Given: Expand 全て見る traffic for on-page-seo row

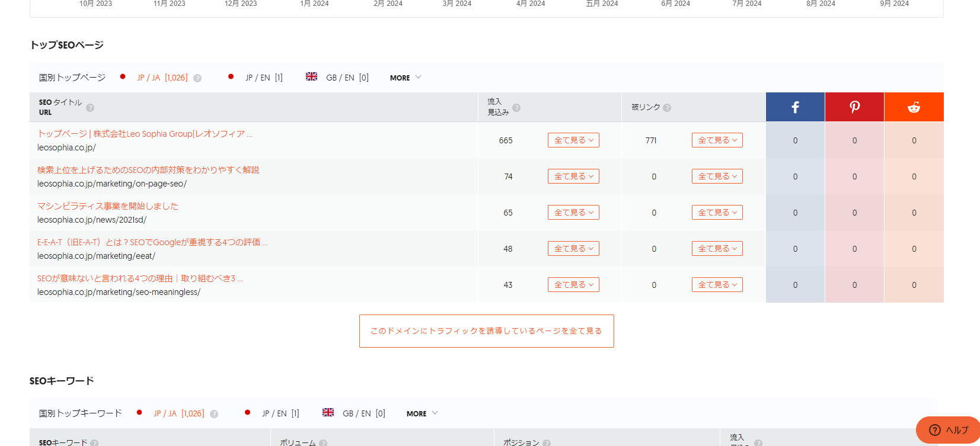Looking at the screenshot, I should tap(573, 177).
